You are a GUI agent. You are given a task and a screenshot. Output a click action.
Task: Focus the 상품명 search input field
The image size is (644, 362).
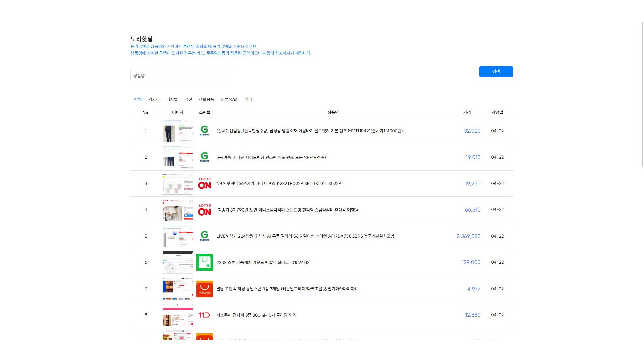point(180,75)
